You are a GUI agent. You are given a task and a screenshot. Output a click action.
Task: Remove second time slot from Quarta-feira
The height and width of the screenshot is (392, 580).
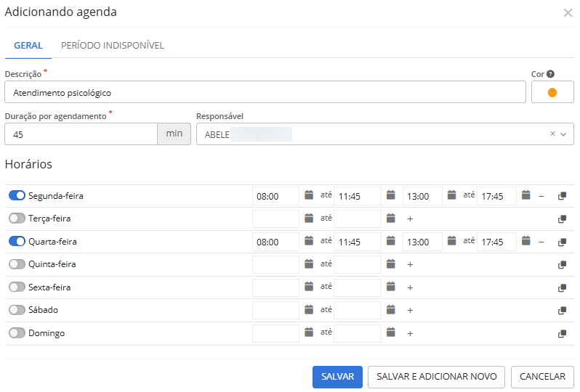pyautogui.click(x=541, y=242)
